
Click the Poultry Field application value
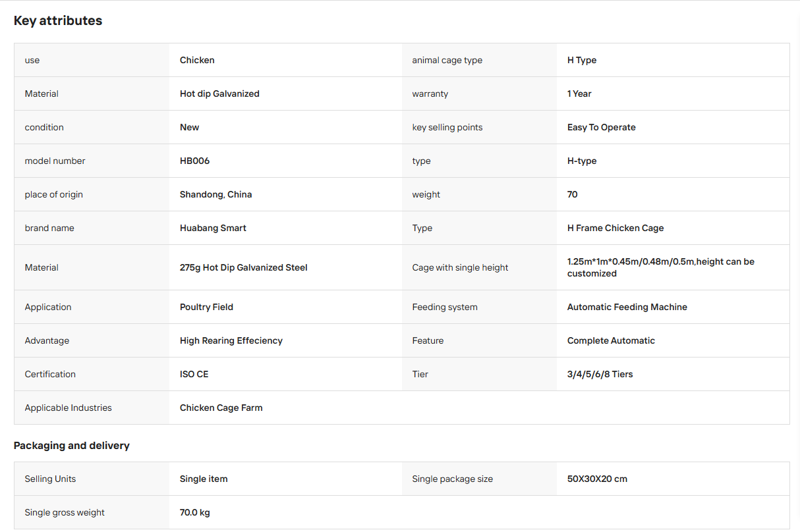point(206,307)
